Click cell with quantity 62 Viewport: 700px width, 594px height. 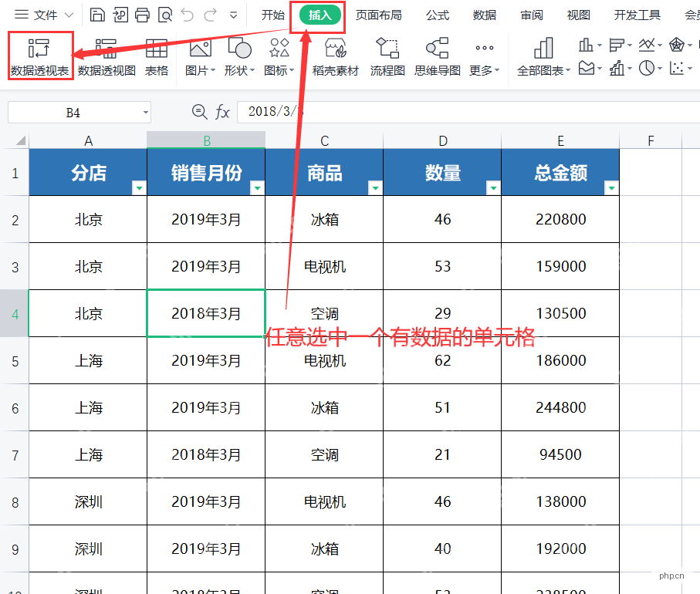[442, 360]
